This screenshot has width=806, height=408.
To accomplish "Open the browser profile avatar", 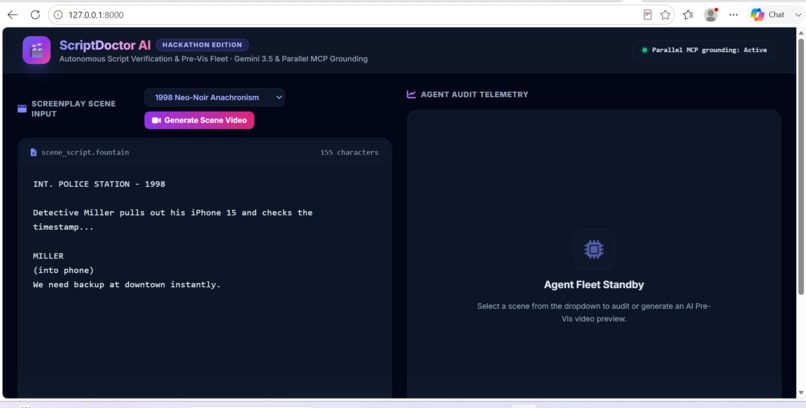I will 711,15.
